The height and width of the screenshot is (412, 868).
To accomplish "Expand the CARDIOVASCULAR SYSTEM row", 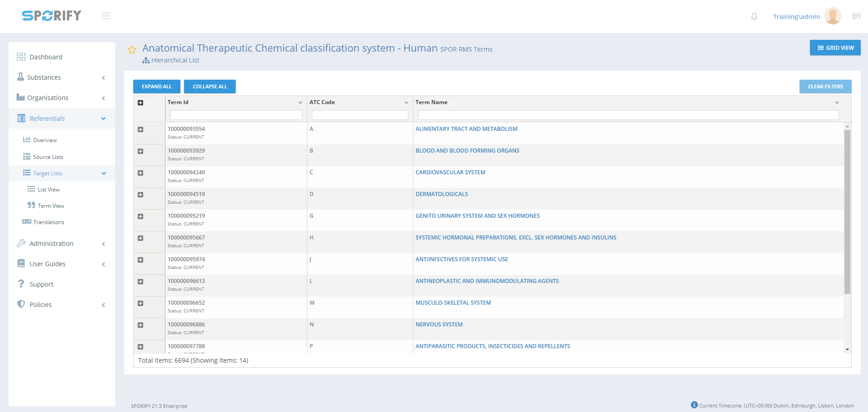I will point(141,173).
